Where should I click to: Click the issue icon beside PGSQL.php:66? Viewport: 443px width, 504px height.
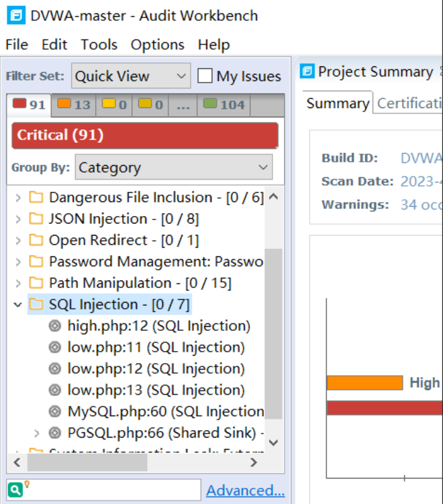click(x=55, y=433)
